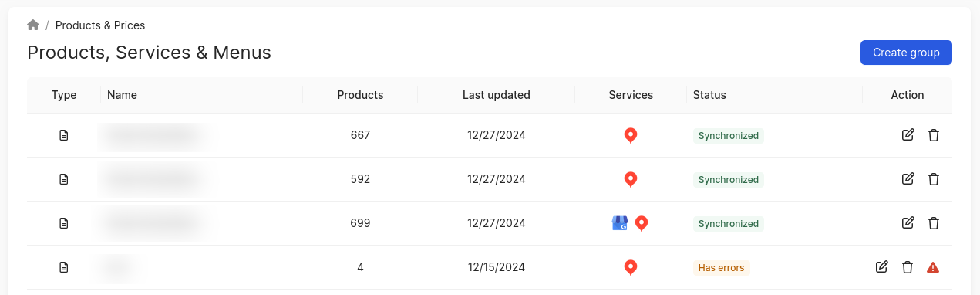The width and height of the screenshot is (980, 295).
Task: Delete the group with 4 products
Action: pyautogui.click(x=908, y=267)
